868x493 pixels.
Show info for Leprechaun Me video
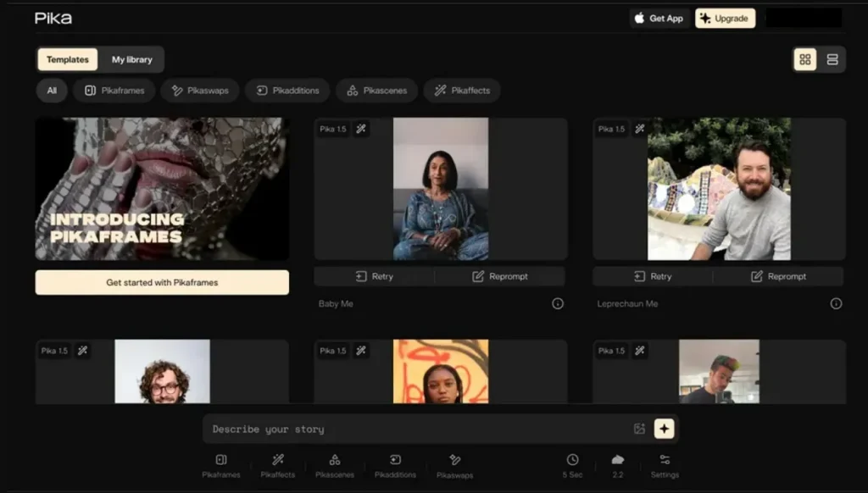point(836,304)
